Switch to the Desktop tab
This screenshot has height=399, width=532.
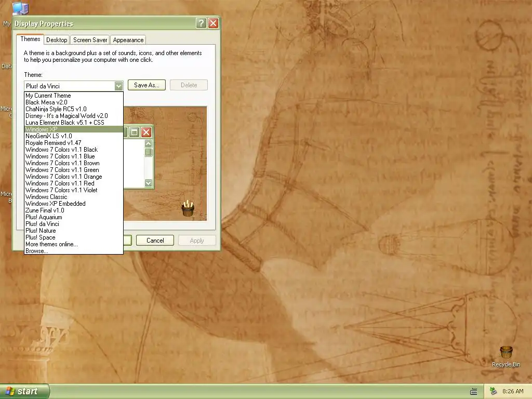[57, 39]
